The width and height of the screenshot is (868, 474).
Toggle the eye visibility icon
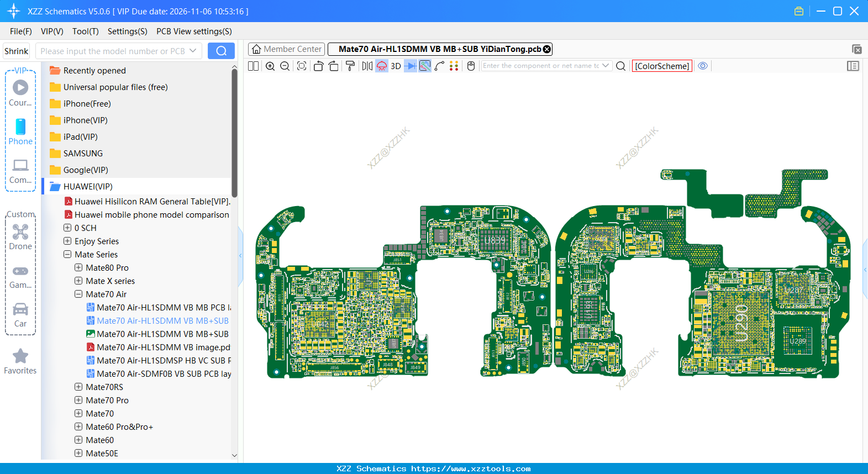703,66
